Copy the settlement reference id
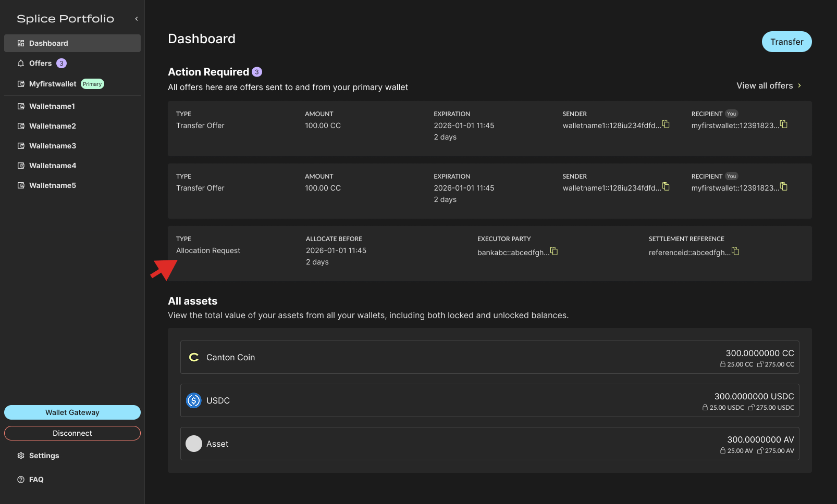Image resolution: width=837 pixels, height=504 pixels. 735,251
